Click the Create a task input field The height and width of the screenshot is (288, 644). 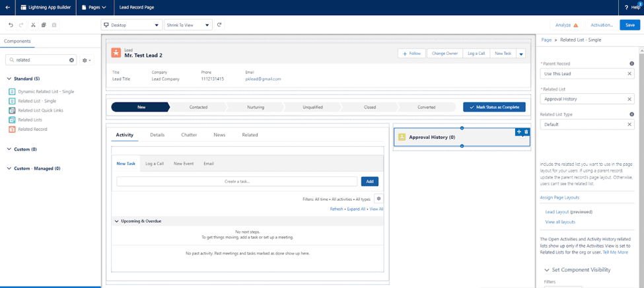[237, 182]
